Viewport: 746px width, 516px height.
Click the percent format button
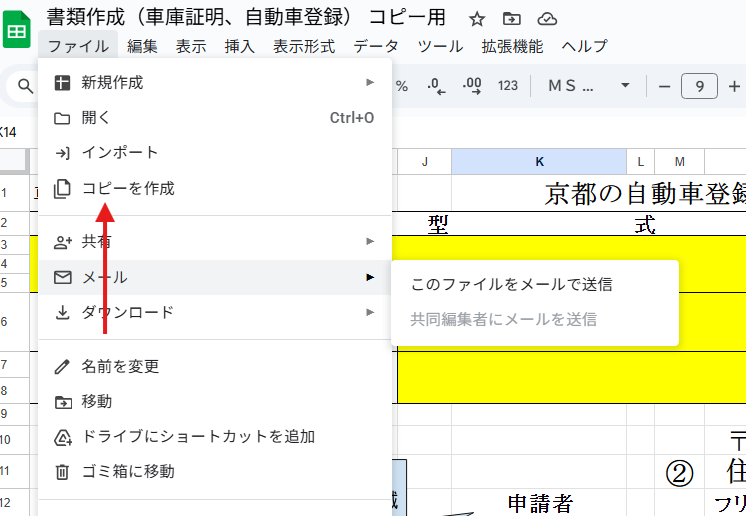pos(401,86)
